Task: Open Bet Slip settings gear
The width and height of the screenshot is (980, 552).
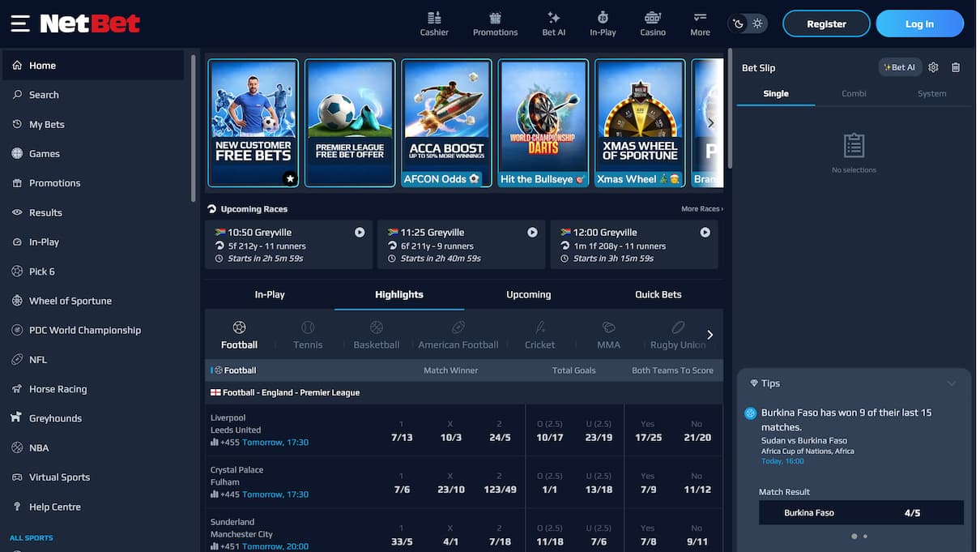Action: point(933,67)
